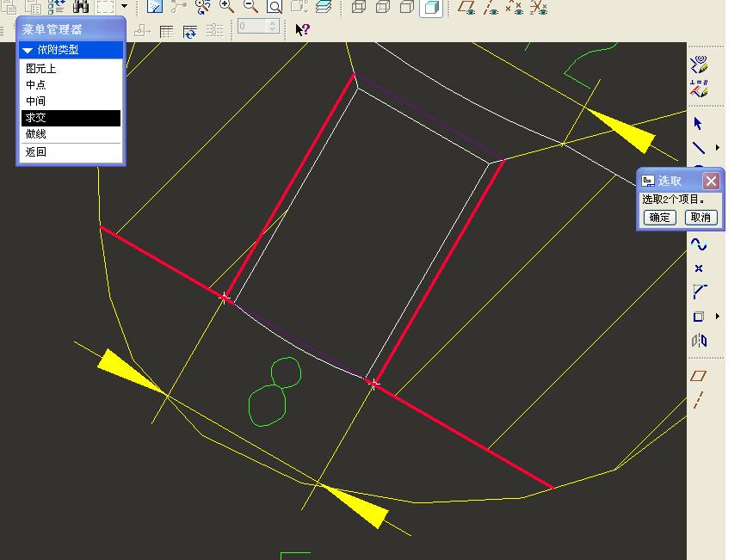Screen dimensions: 753x560
Task: Select the Fillet sketch tool
Action: click(x=699, y=292)
